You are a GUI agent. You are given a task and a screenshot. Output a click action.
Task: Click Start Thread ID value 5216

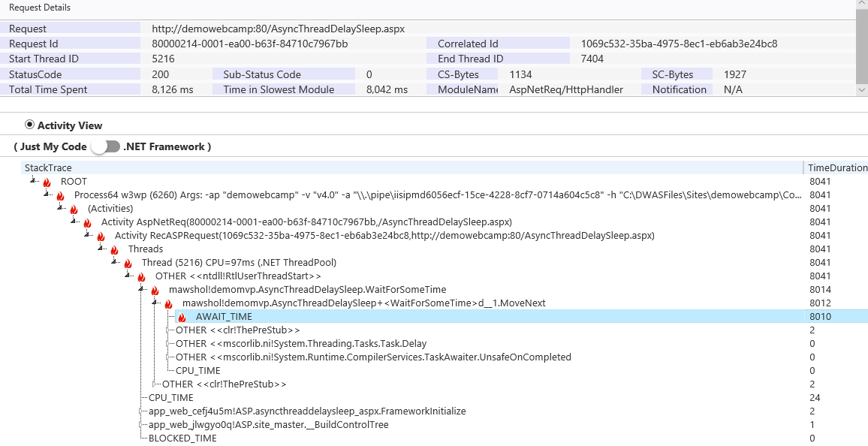coord(163,59)
